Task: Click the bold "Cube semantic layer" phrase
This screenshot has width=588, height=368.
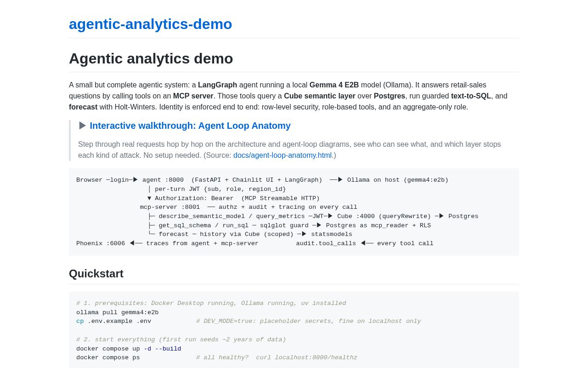Action: pos(320,96)
